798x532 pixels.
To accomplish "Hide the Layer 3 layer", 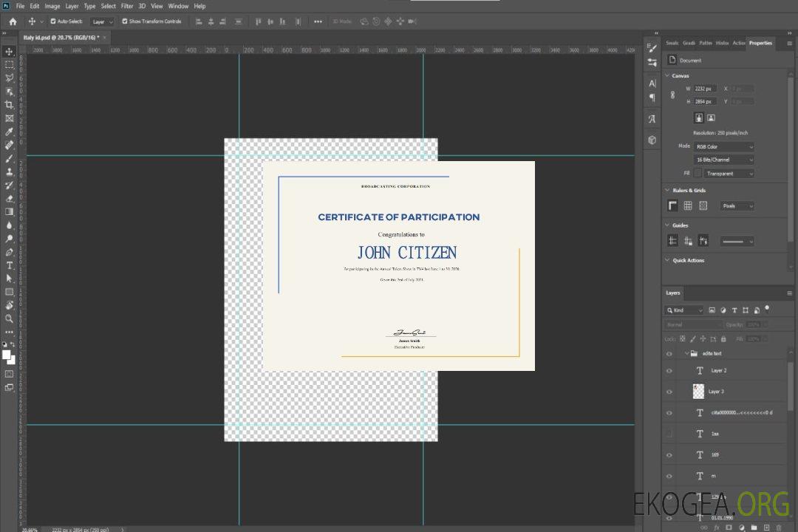I will click(x=669, y=392).
